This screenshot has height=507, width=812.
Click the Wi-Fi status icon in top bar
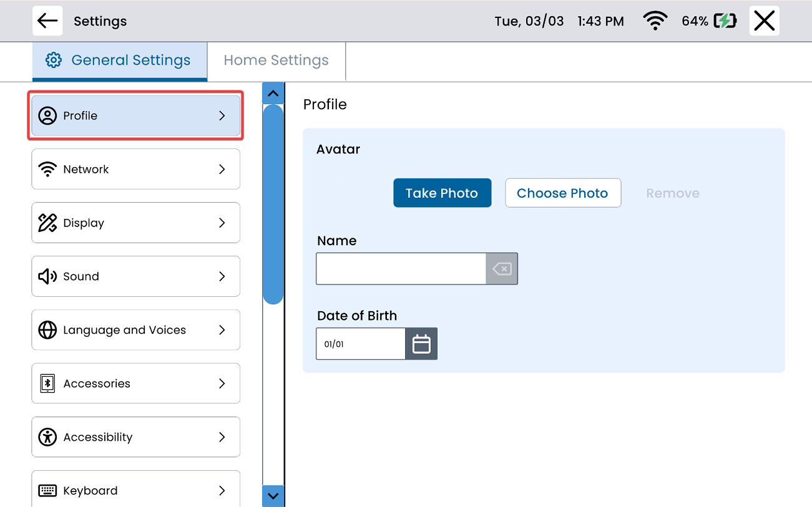click(655, 21)
